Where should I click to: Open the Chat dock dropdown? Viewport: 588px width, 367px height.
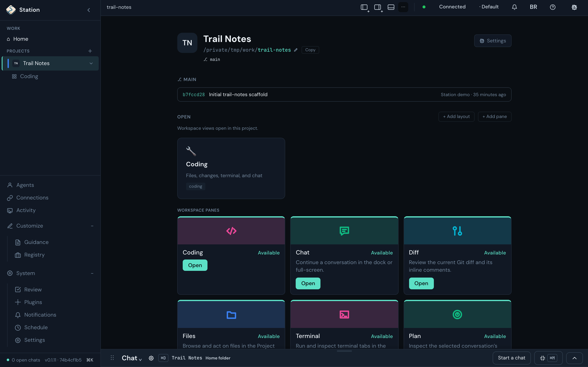(x=132, y=358)
